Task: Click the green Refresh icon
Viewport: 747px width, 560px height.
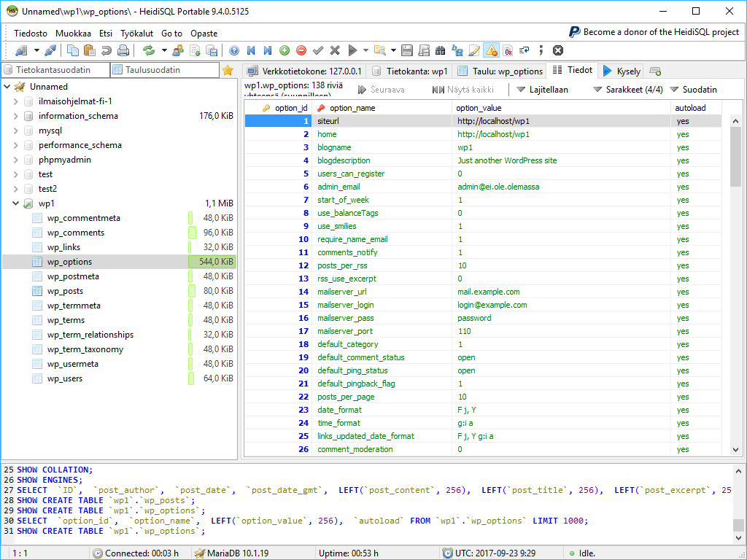Action: 149,50
